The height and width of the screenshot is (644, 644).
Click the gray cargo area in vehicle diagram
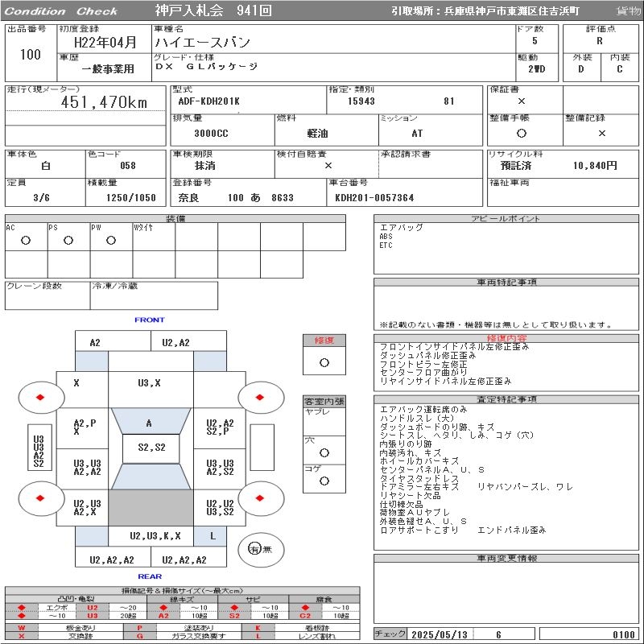(x=149, y=508)
